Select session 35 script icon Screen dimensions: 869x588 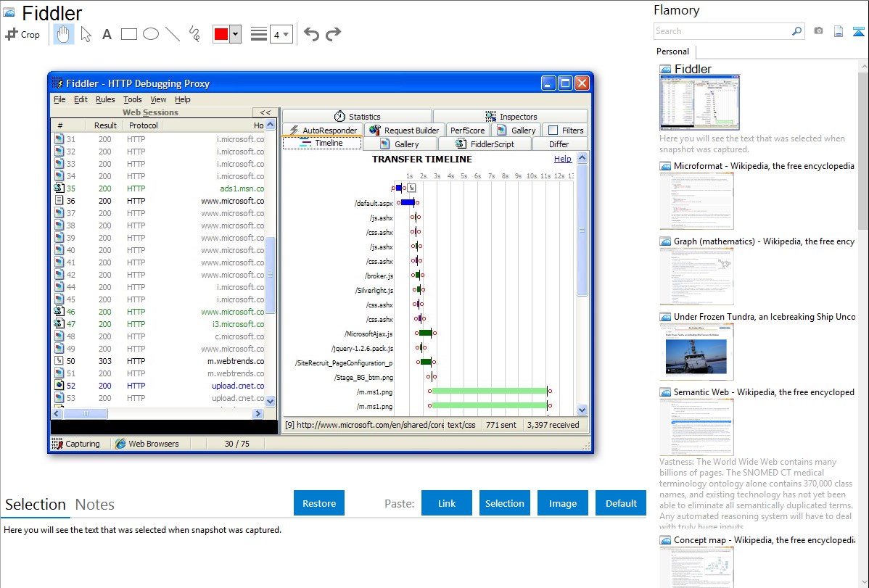(x=59, y=189)
